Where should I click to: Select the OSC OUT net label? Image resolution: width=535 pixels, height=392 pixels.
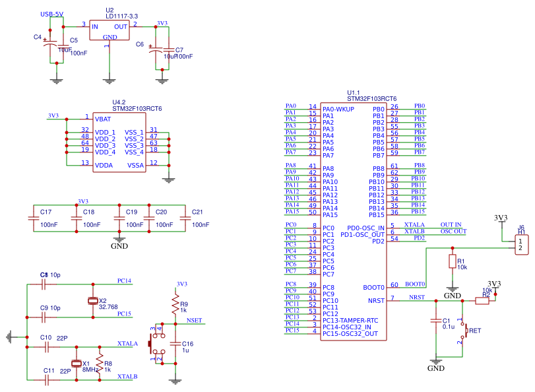453,232
